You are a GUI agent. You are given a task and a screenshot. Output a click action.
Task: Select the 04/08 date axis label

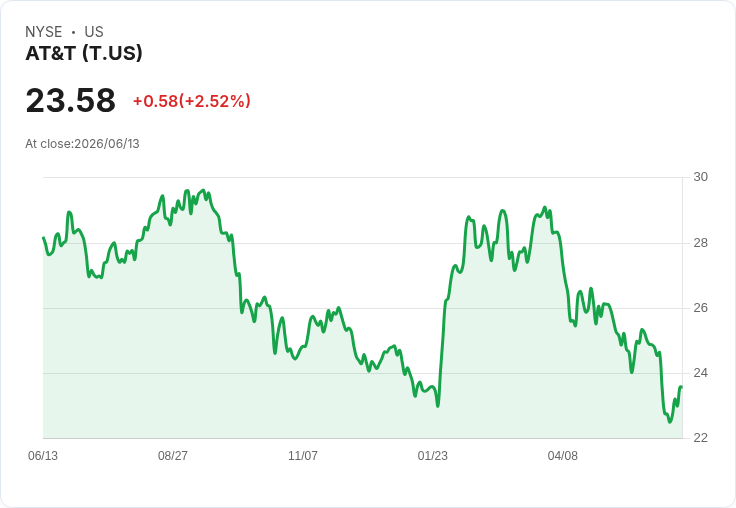coord(563,455)
